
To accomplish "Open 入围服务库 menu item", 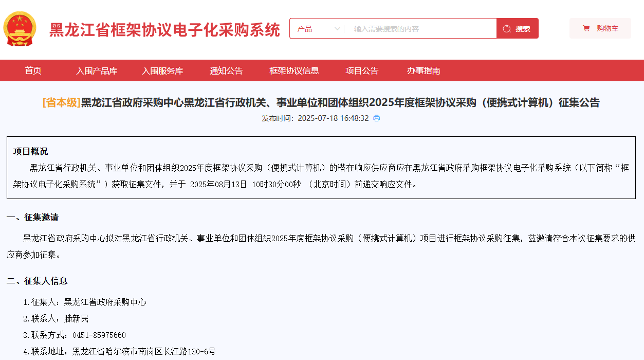I will 162,70.
